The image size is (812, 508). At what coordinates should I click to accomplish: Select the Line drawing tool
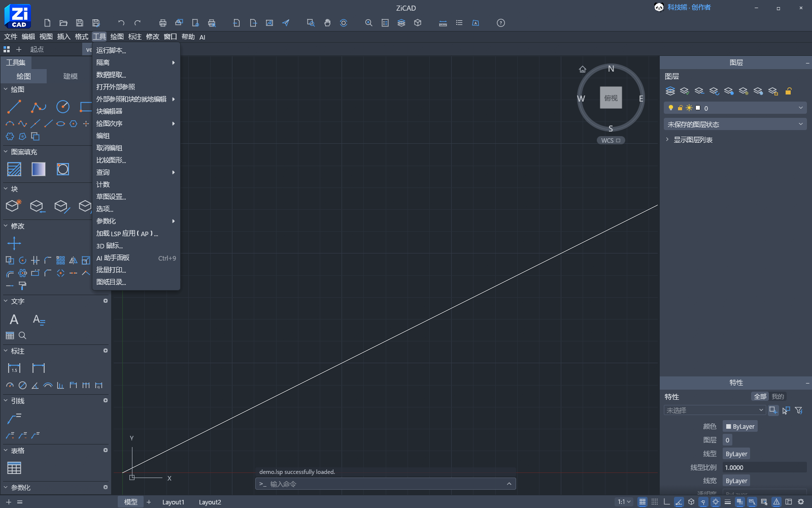click(x=14, y=107)
